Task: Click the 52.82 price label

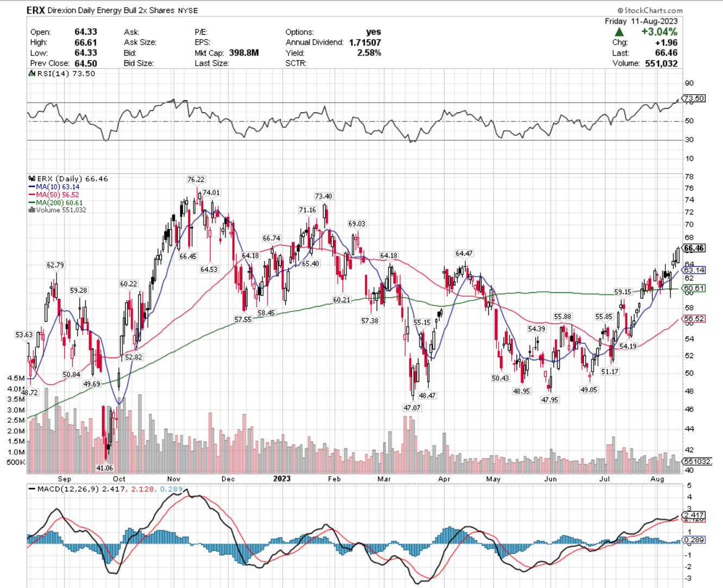Action: [134, 357]
